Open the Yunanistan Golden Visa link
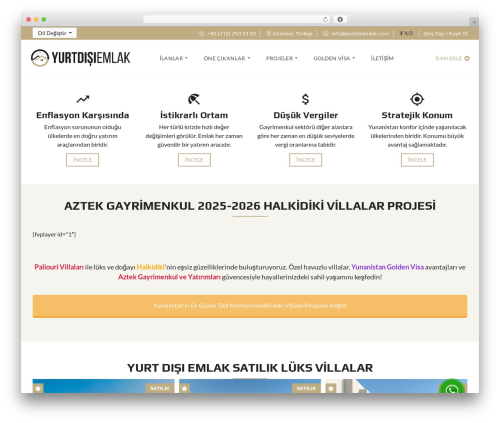The height and width of the screenshot is (423, 500). click(387, 267)
